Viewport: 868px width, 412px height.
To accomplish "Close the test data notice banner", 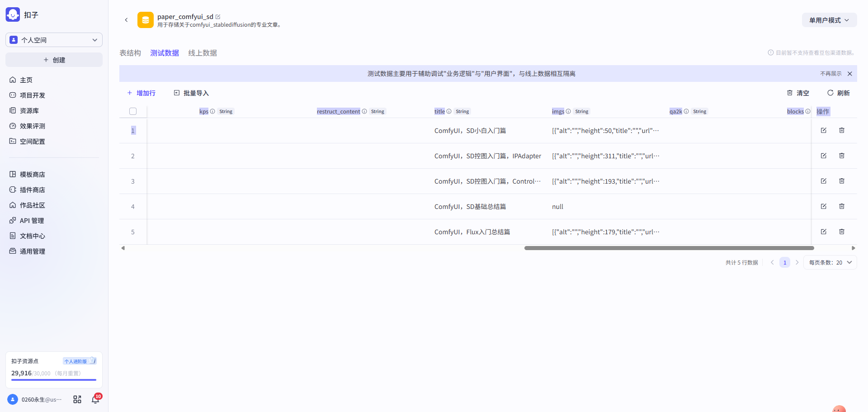I will [x=849, y=74].
